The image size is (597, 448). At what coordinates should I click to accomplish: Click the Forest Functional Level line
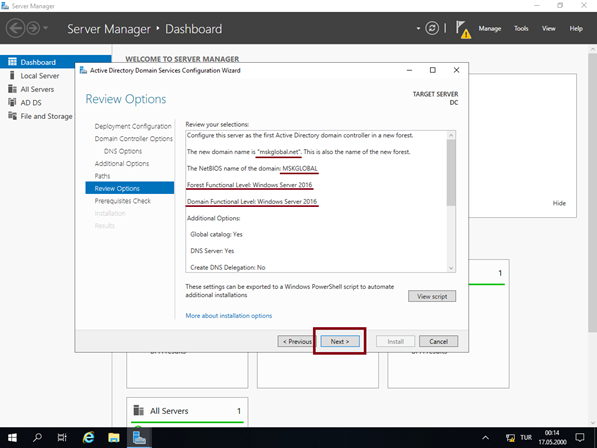tap(249, 185)
